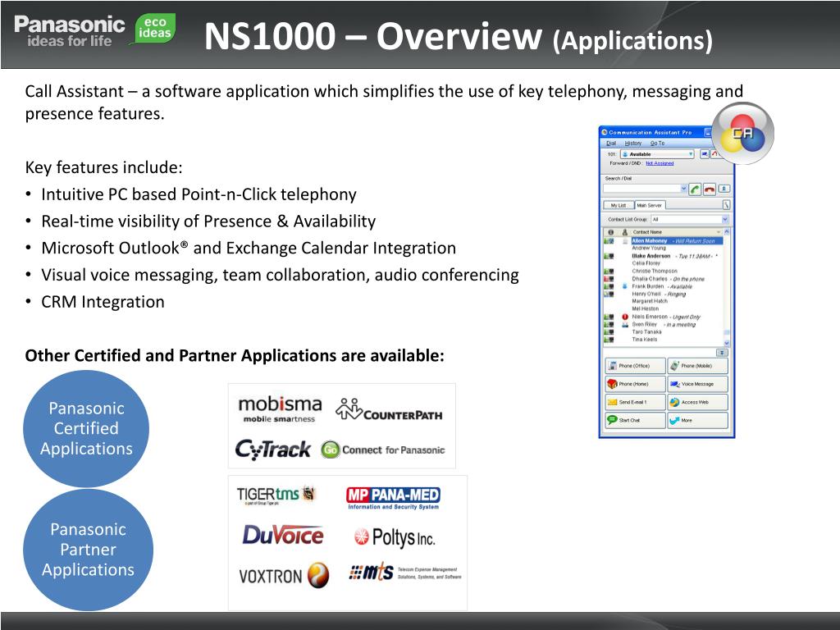Click the More button
The height and width of the screenshot is (630, 840).
point(698,420)
